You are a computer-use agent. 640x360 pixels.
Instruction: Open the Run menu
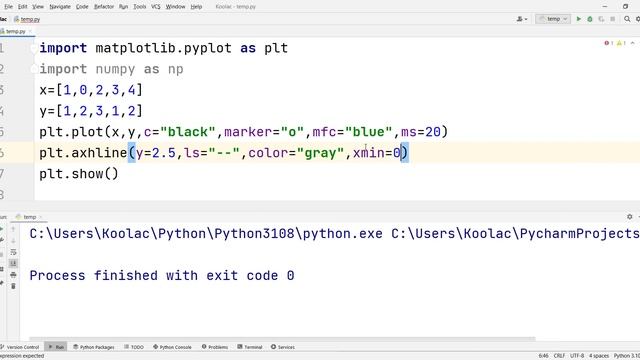(x=123, y=7)
